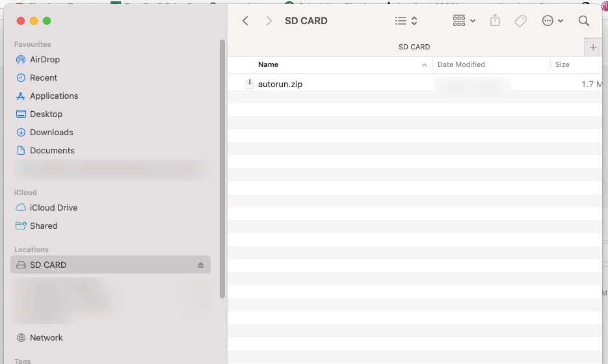Open the Finder search magnifier

[583, 21]
